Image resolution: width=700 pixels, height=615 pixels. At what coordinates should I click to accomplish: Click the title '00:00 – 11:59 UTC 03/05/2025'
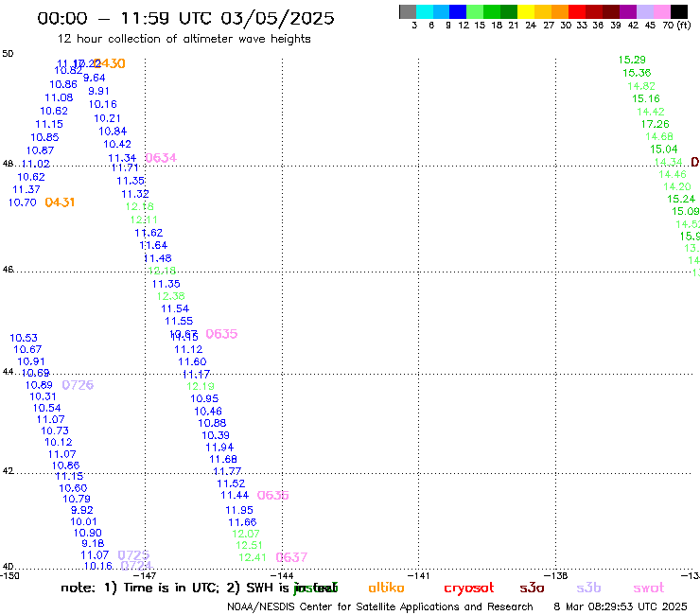pos(185,18)
